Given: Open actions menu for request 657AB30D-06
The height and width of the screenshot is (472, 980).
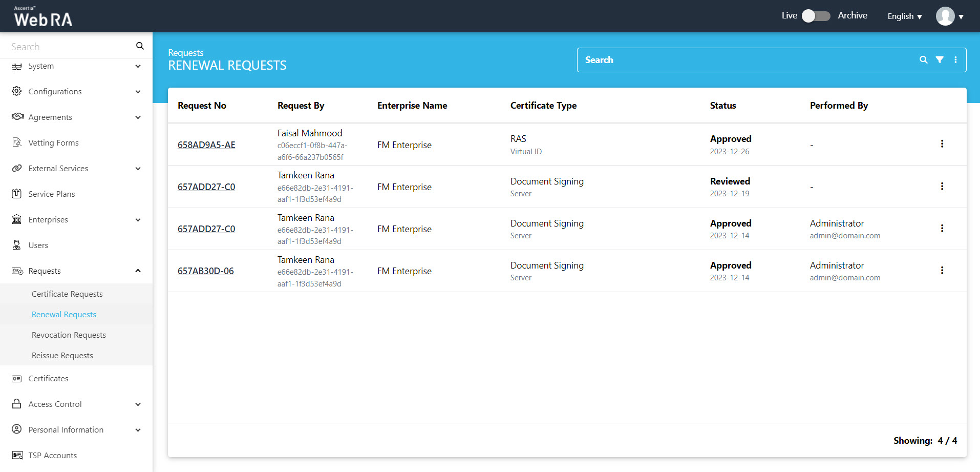Looking at the screenshot, I should click(942, 271).
